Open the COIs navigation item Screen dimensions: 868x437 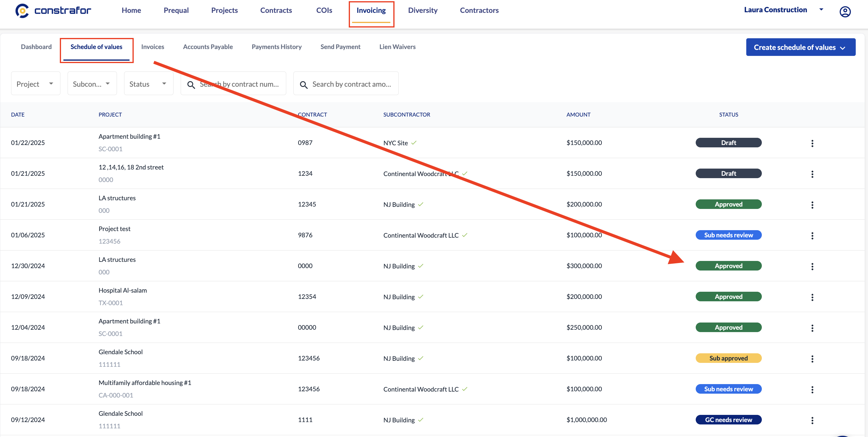(324, 10)
